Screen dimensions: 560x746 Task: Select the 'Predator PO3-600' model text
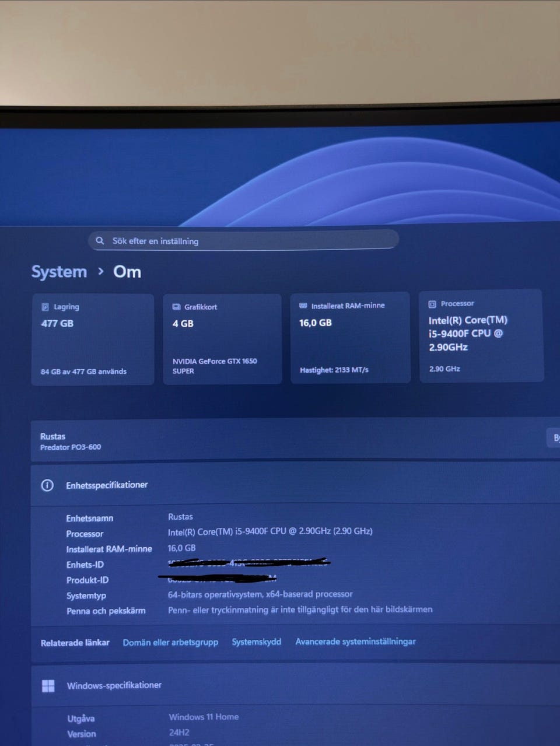coord(71,447)
